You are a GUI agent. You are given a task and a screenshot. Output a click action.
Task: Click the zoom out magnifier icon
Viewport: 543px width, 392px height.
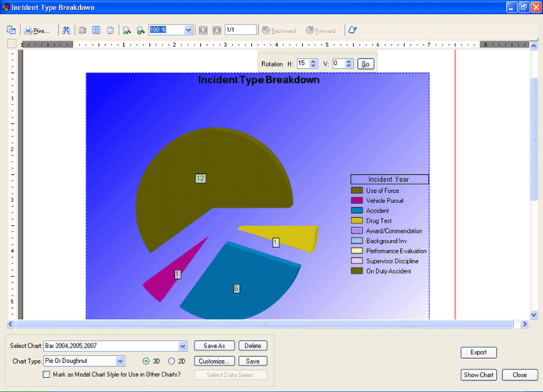[140, 31]
